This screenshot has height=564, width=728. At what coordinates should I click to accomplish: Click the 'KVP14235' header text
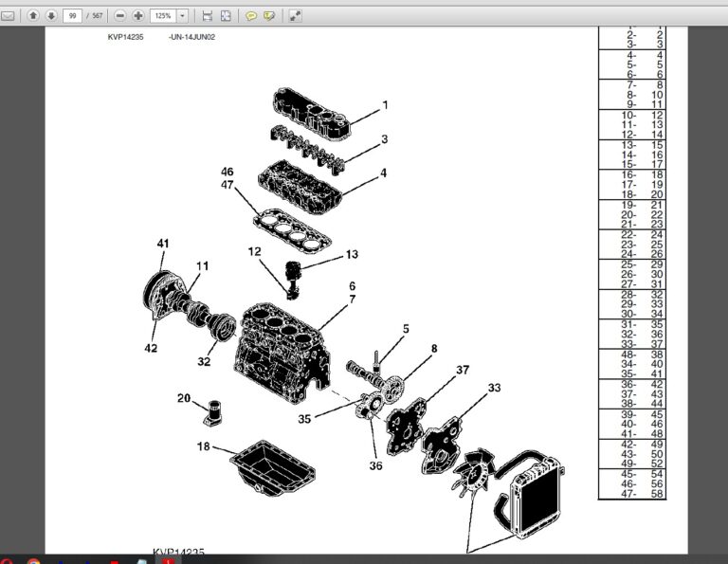click(x=125, y=37)
